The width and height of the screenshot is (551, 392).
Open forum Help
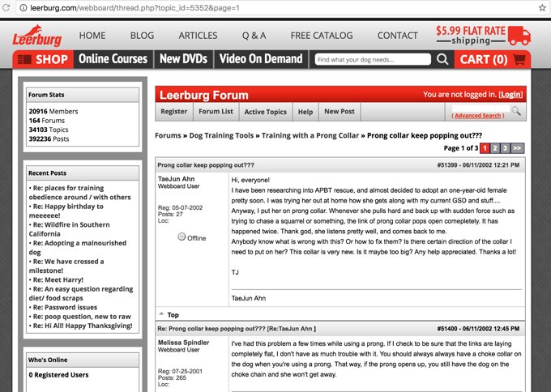tap(305, 111)
